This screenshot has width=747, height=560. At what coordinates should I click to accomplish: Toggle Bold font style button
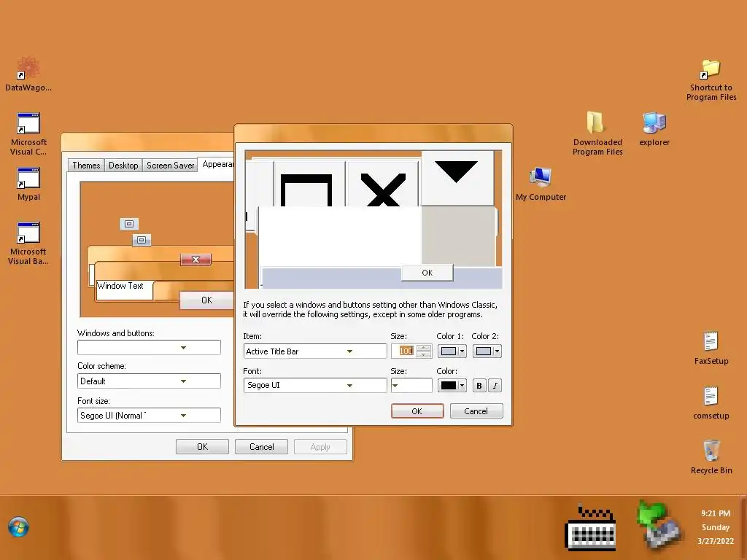(x=479, y=385)
